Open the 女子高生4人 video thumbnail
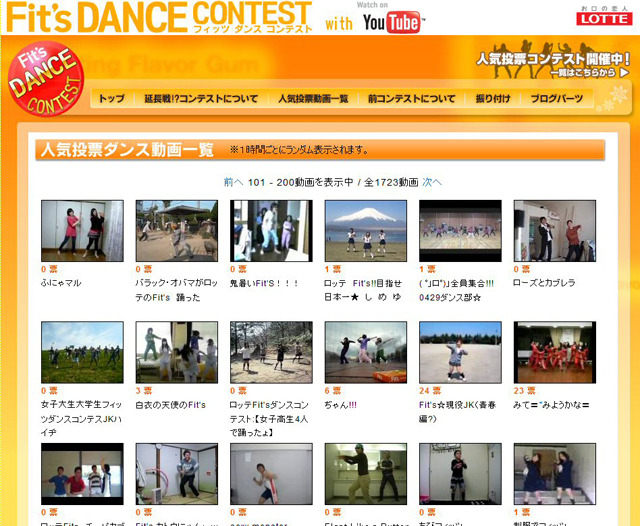640x526 pixels. 271,352
